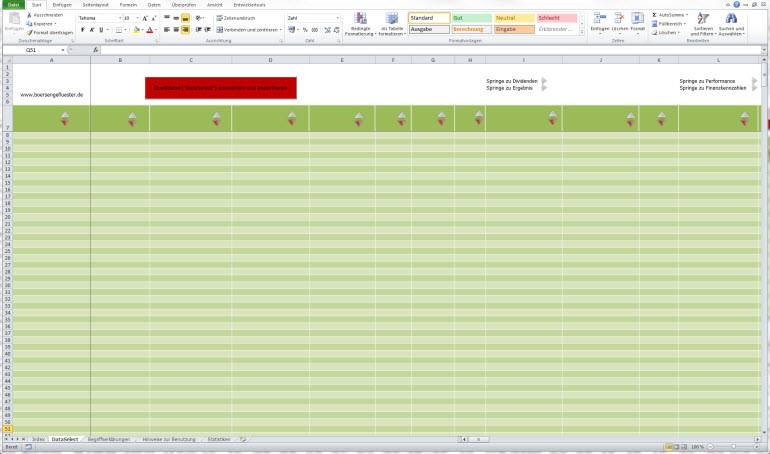Click the Zellen Einfügen icon

[x=600, y=19]
